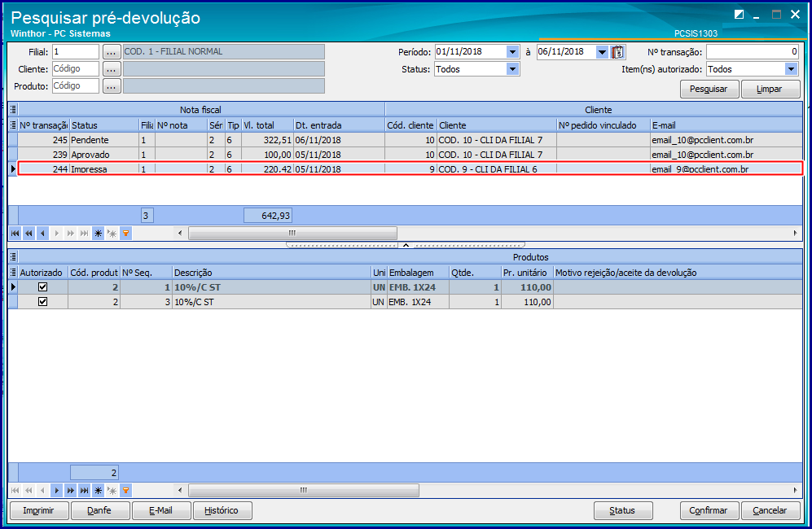Screen dimensions: 812x529
Task: Click the bookmark asterisk icon in Produtos navigator
Action: (98, 490)
